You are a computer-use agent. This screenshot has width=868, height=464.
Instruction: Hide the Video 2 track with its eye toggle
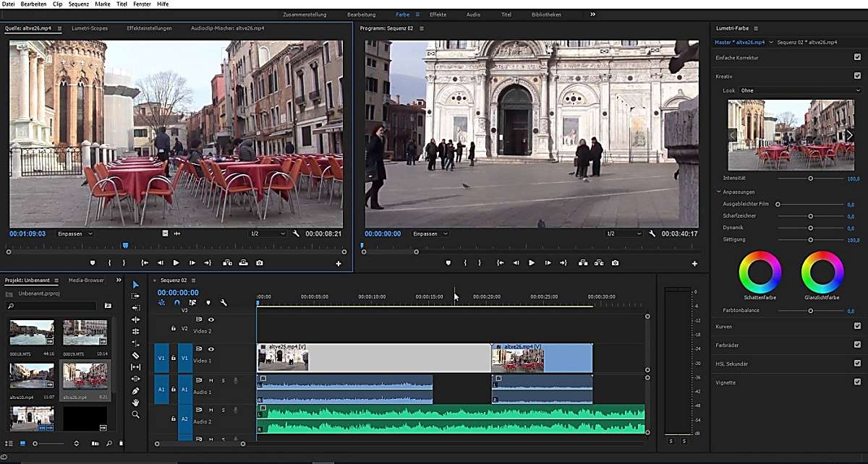(210, 319)
